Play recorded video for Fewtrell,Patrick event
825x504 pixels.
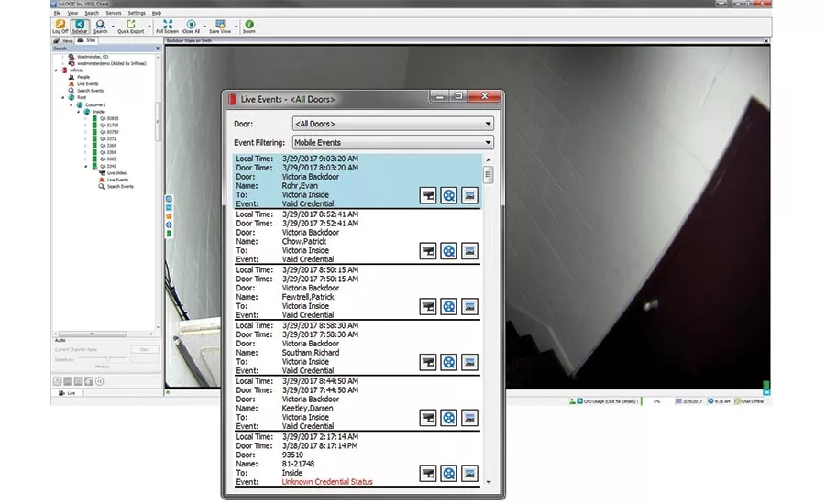(448, 306)
